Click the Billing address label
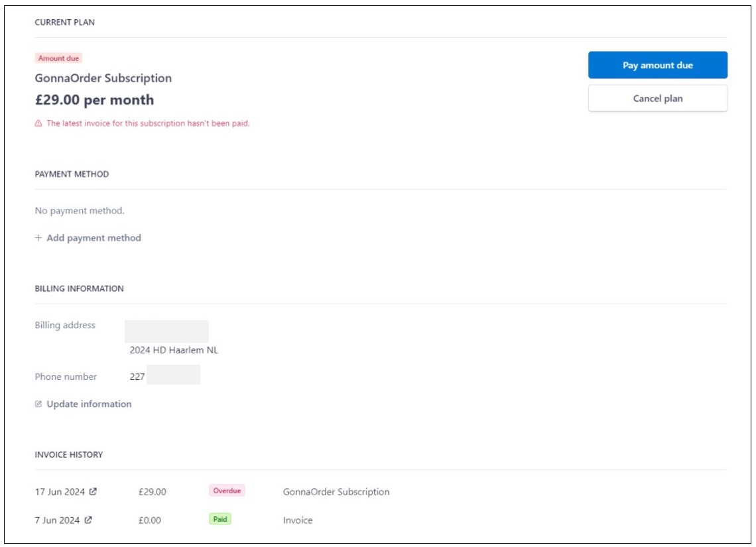This screenshot has width=756, height=547. (x=65, y=325)
